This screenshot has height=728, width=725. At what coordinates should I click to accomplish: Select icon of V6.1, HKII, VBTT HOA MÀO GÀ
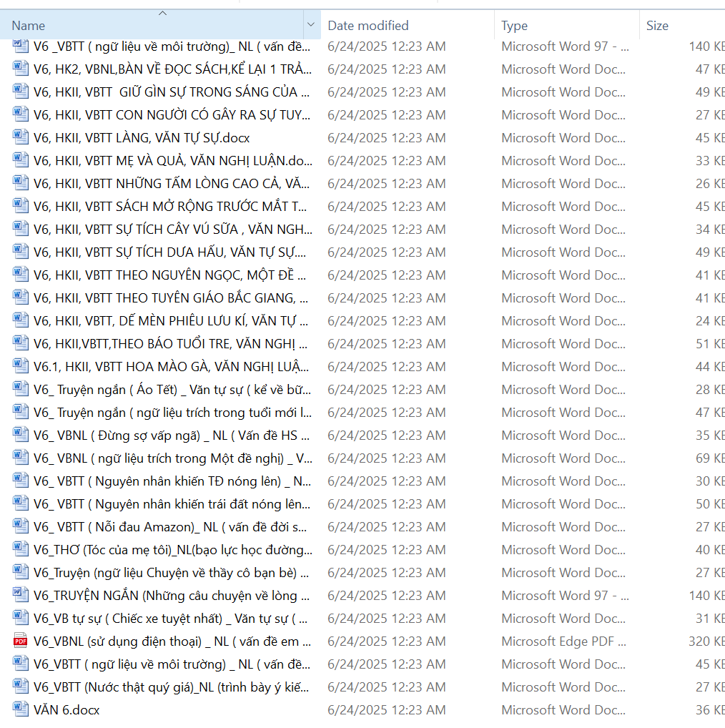[x=20, y=367]
